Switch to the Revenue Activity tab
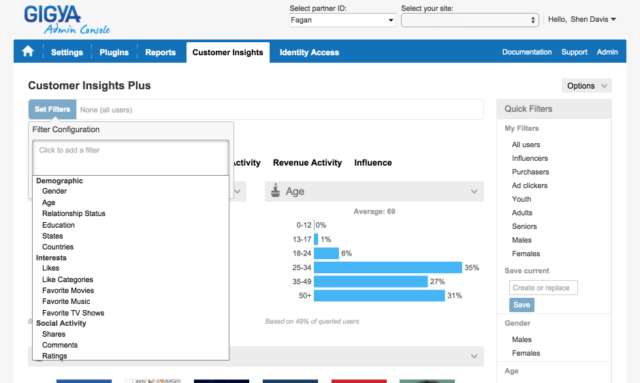This screenshot has width=640, height=383. coord(307,163)
